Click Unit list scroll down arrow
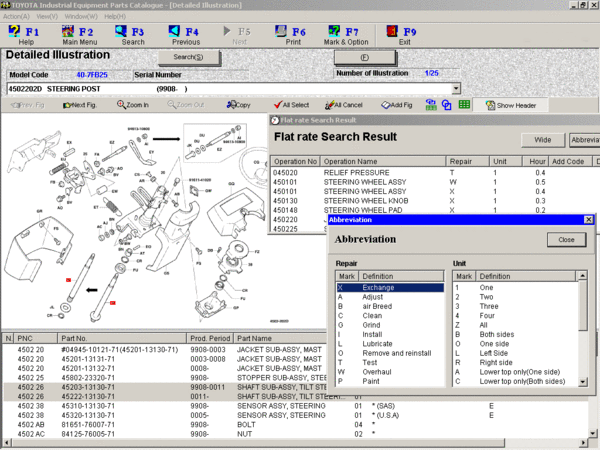Viewport: 600px width, 450px height. click(x=582, y=382)
